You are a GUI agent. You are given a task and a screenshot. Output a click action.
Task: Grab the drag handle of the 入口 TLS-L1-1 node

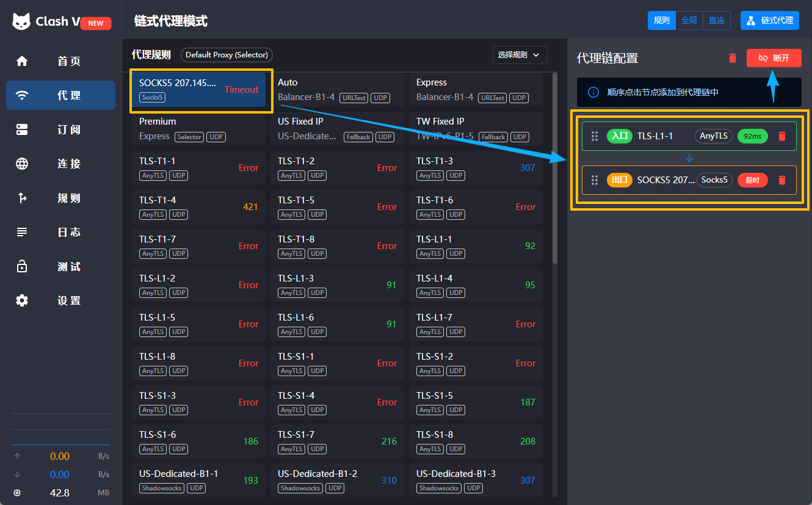pos(595,136)
